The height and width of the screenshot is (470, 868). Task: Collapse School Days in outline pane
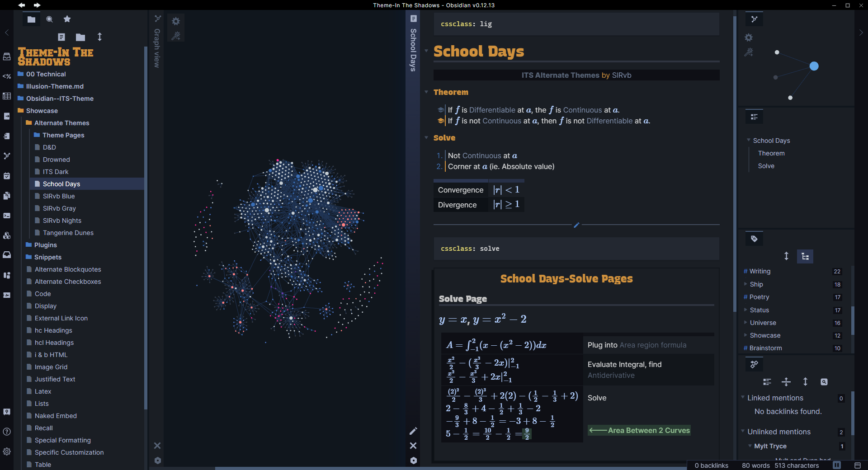point(749,140)
